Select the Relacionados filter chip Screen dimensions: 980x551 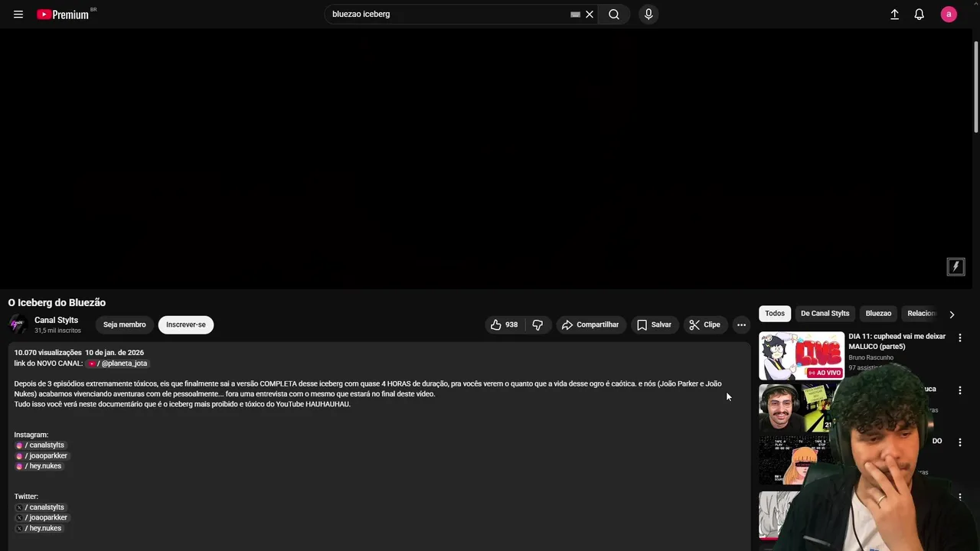921,313
